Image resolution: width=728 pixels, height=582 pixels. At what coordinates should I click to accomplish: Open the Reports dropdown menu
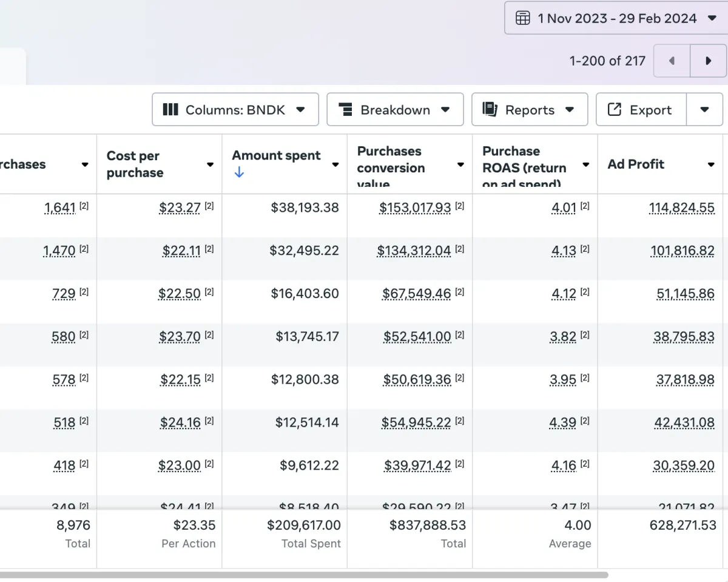coord(530,110)
